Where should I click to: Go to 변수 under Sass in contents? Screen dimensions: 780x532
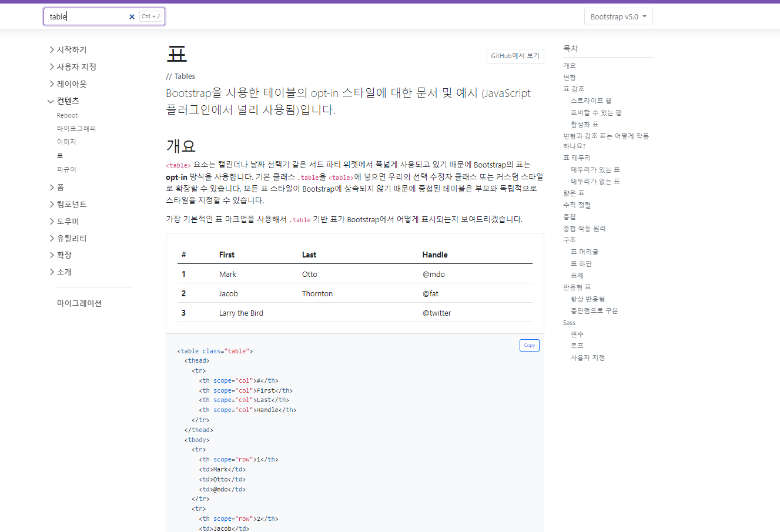pos(577,334)
